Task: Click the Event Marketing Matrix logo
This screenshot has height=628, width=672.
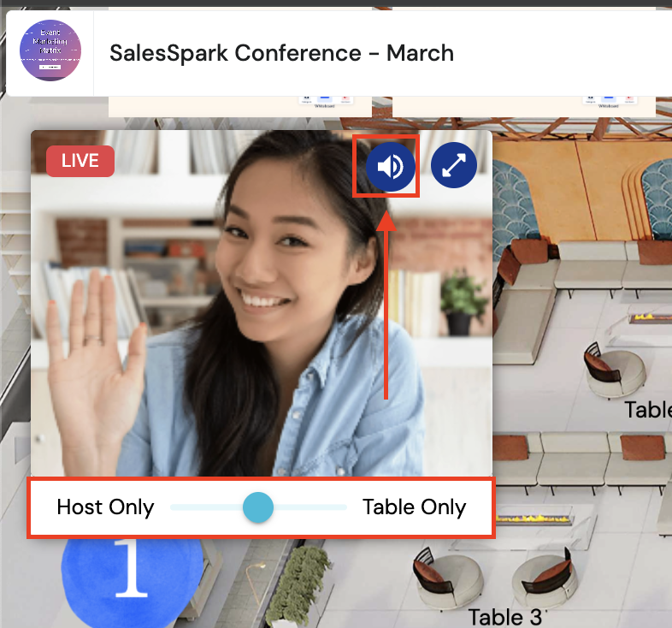Action: click(x=50, y=51)
